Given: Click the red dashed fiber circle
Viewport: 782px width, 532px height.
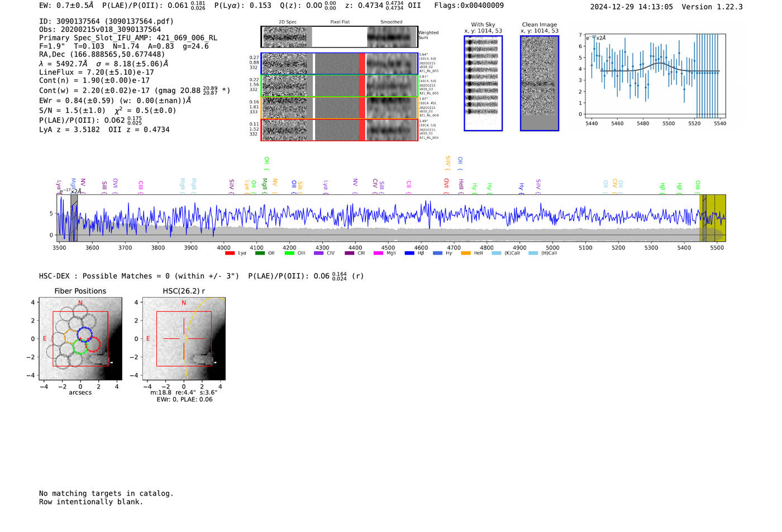Looking at the screenshot, I should [x=93, y=344].
